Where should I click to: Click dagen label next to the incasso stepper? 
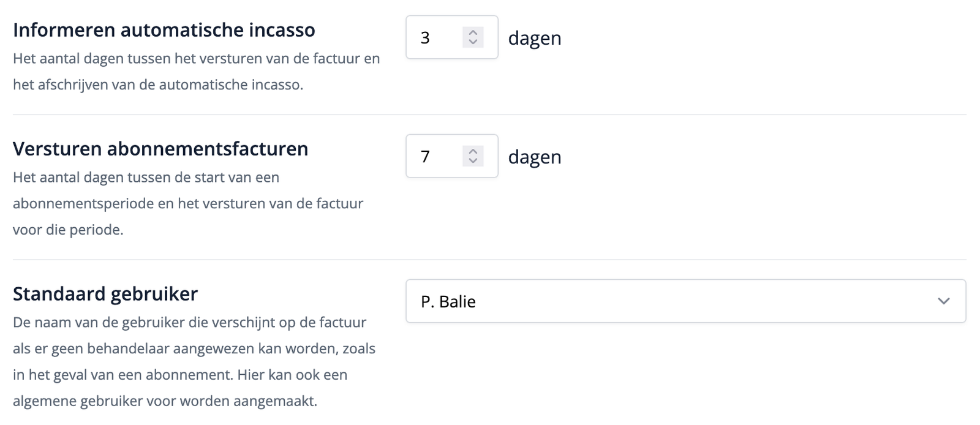point(535,38)
